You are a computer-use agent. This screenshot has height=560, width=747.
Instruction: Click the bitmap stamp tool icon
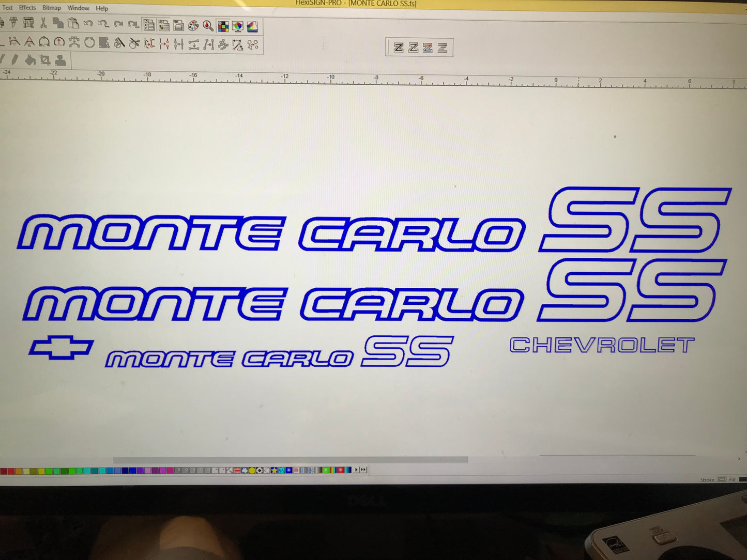[x=60, y=60]
